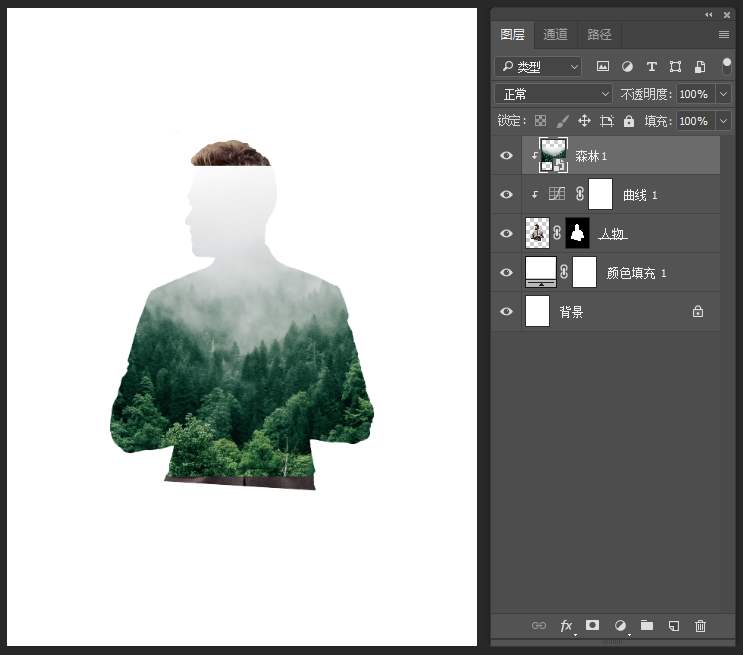The image size is (743, 655).
Task: Delete the selected layer
Action: coord(700,626)
